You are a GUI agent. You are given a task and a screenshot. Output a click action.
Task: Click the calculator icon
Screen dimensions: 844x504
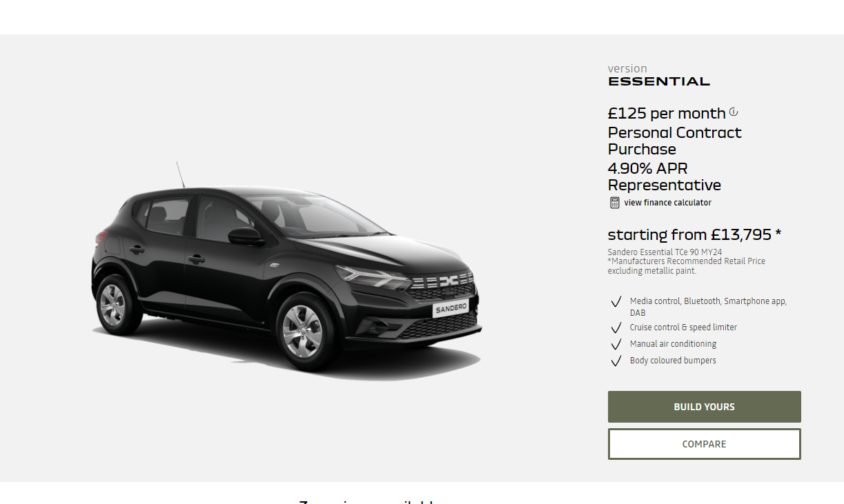coord(615,203)
